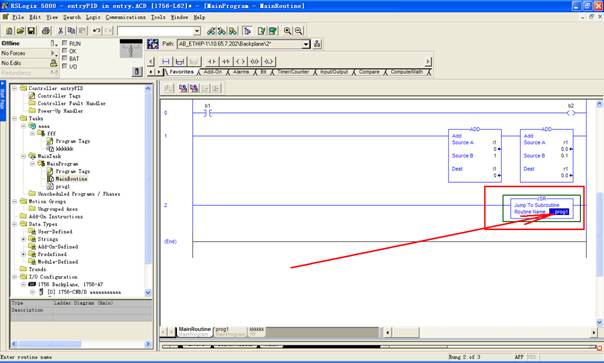Insert an output coil instruction
The height and width of the screenshot is (363, 604).
(x=240, y=61)
